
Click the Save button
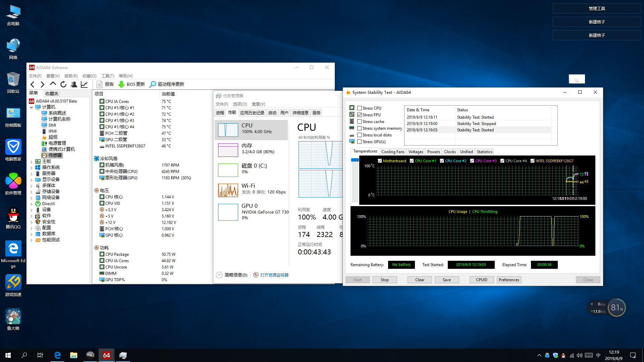tap(447, 280)
